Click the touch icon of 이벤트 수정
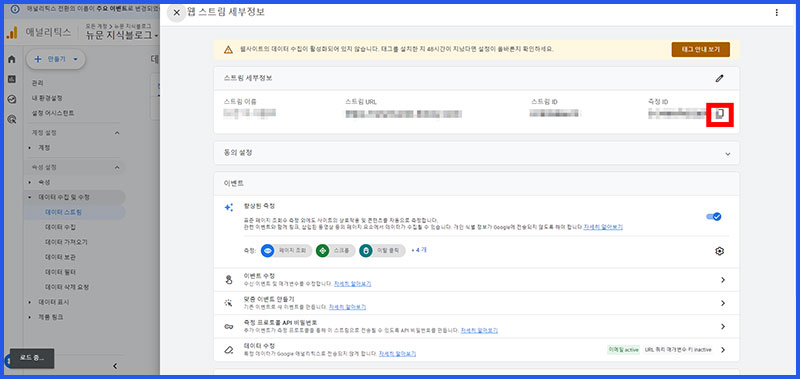 229,280
